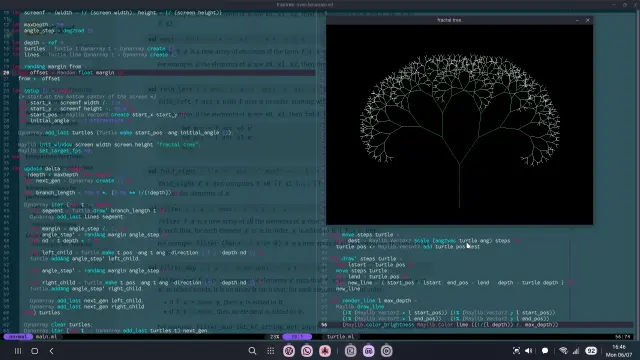Click the 'screenf' definition at top
Screen dimensions: 640x360
coord(118,13)
